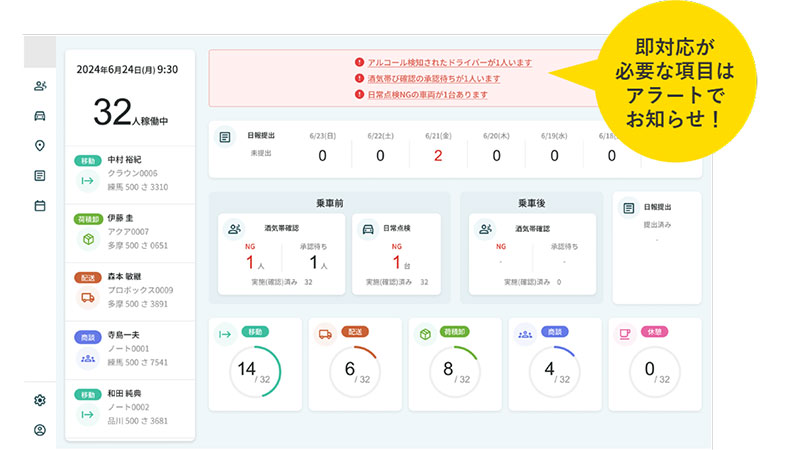Click the 休憩 badge in the status card
The width and height of the screenshot is (800, 450).
654,332
